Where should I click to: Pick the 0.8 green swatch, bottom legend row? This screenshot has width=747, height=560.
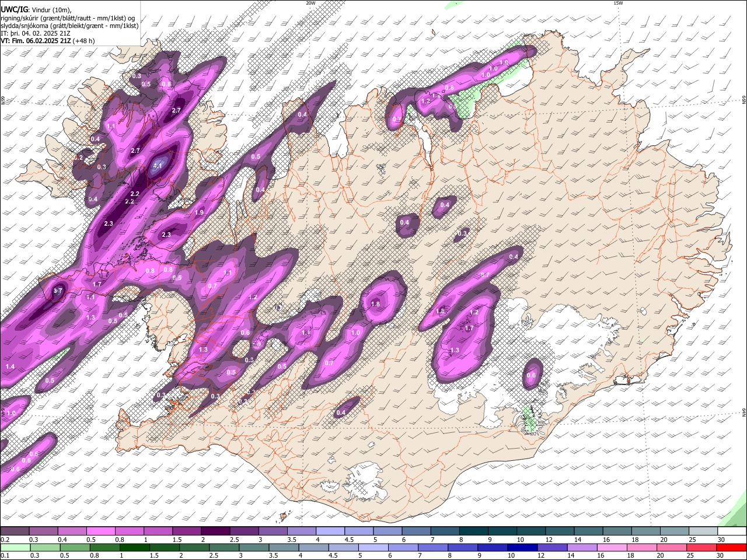[104, 547]
